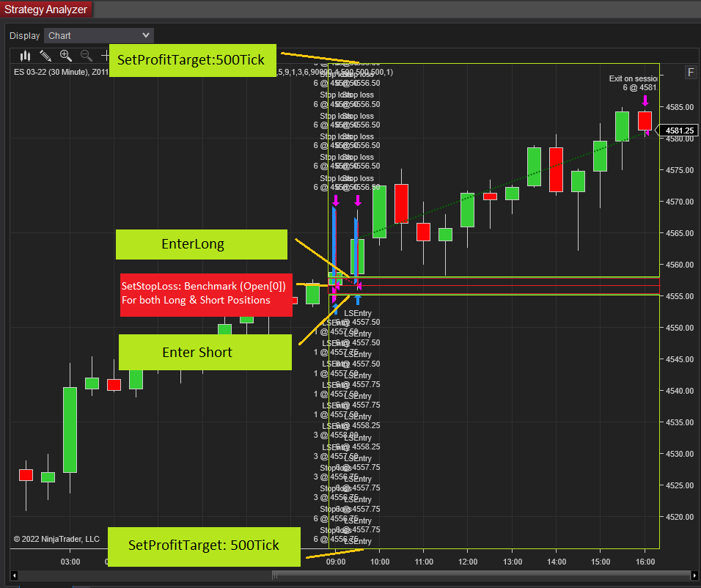The width and height of the screenshot is (701, 588).
Task: Click the '4525.00' price axis label
Action: click(x=680, y=485)
